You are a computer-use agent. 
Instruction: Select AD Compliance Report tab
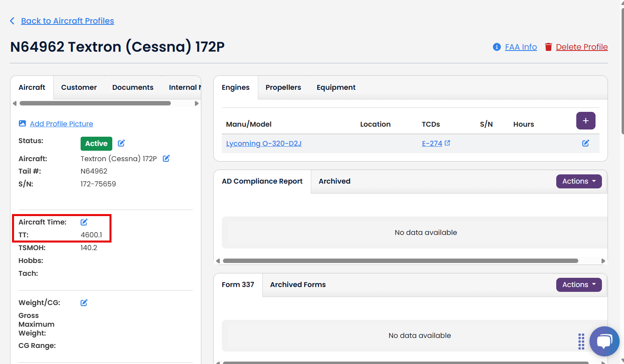(x=262, y=181)
